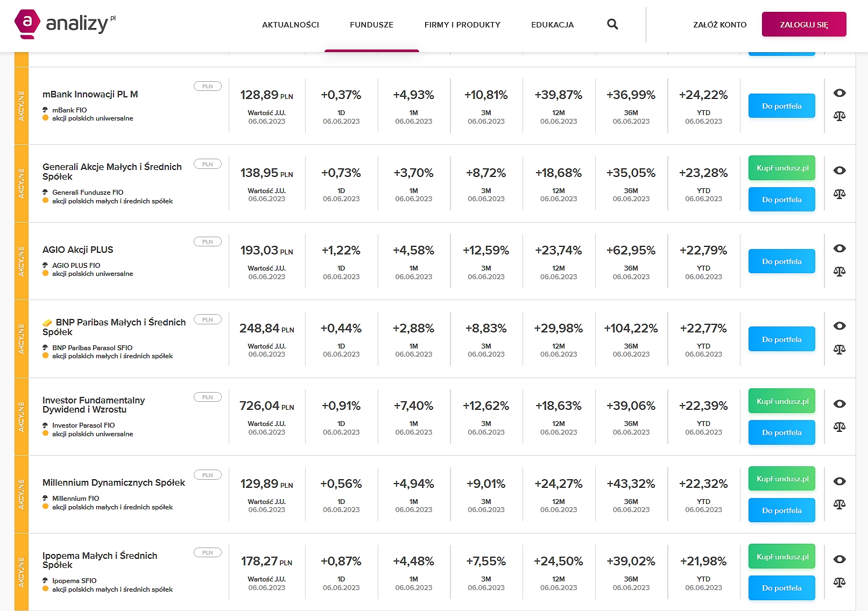Open the analizy.pl logo homepage

pyautogui.click(x=65, y=24)
